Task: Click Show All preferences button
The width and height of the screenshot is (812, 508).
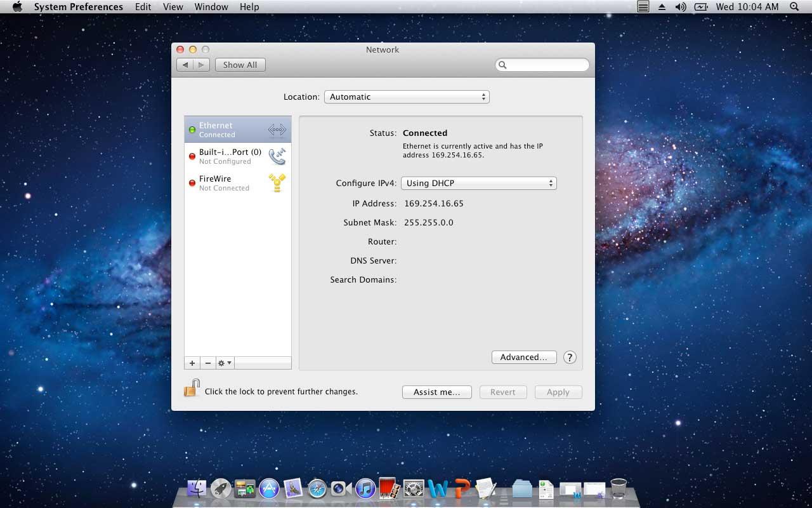Action: point(240,65)
